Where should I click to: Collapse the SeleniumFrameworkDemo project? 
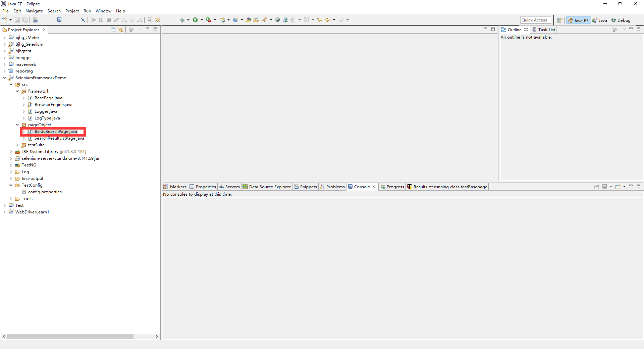[4, 78]
